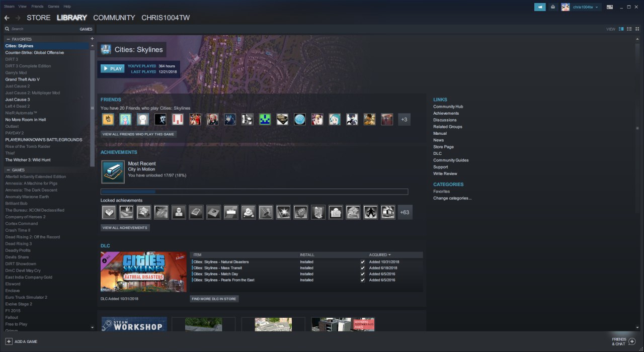Open the blue circle friend avatar

click(x=300, y=119)
